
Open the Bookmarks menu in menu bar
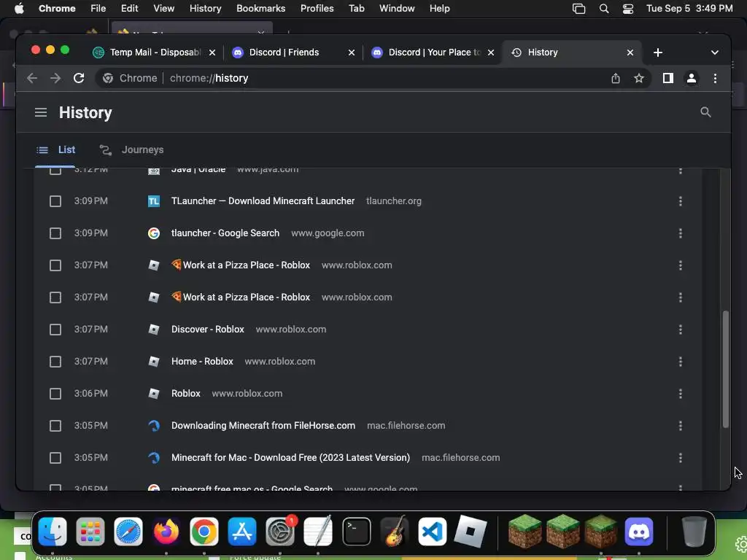tap(260, 9)
